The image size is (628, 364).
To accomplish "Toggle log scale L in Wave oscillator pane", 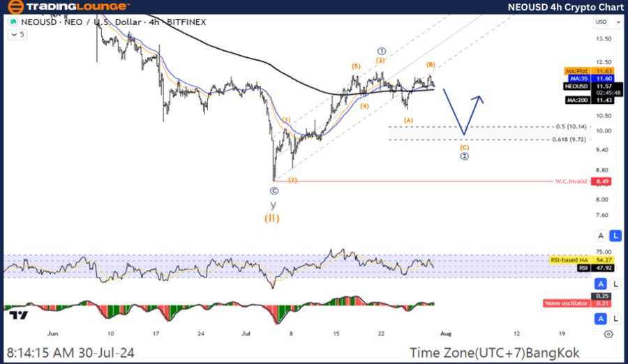I will [x=615, y=319].
